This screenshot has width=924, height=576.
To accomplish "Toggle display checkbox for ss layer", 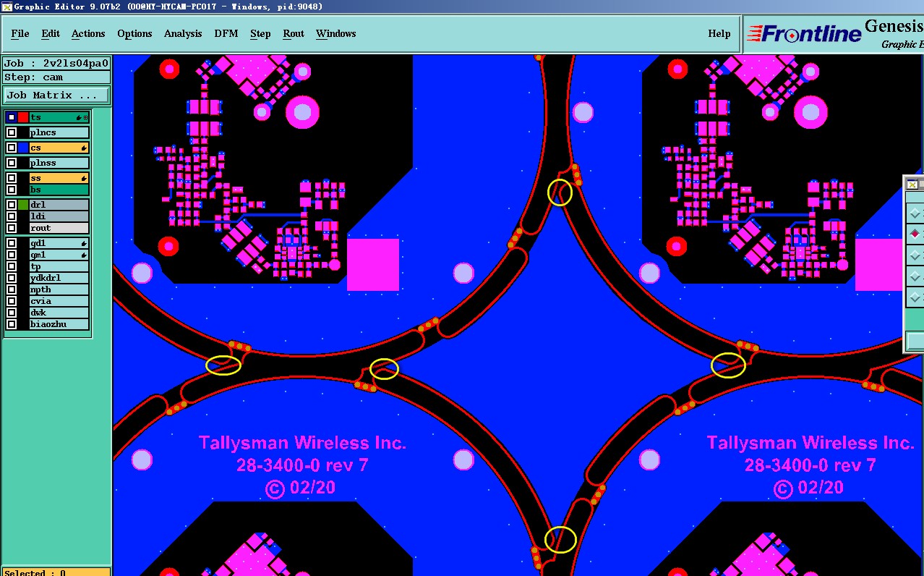I will click(x=12, y=178).
